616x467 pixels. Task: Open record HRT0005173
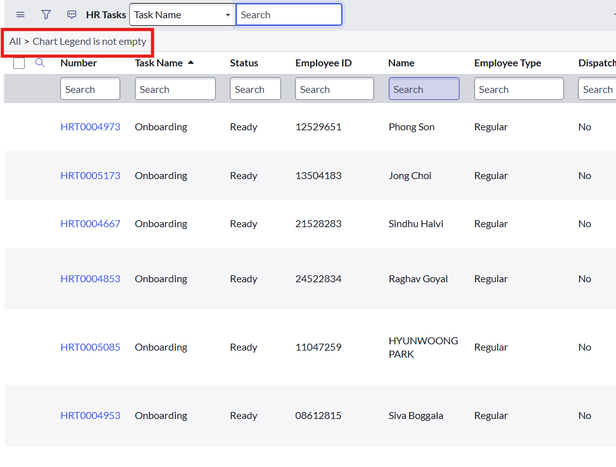tap(90, 176)
